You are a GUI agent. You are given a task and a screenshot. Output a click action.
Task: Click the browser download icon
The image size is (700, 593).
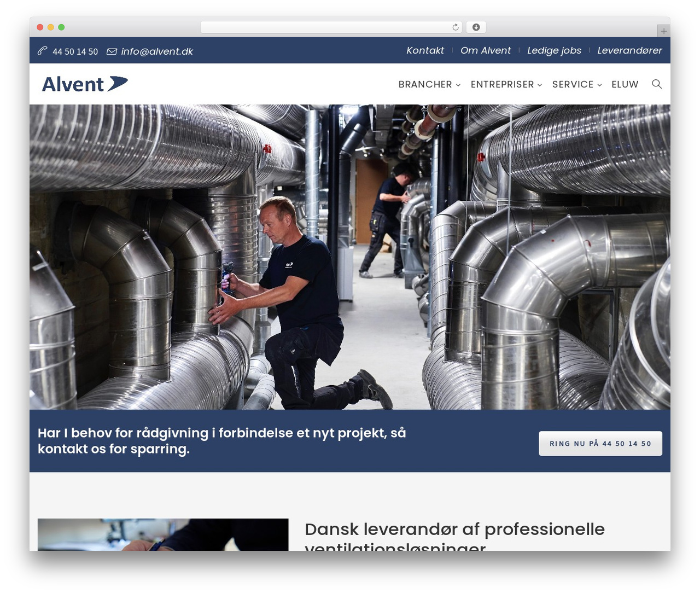(476, 27)
